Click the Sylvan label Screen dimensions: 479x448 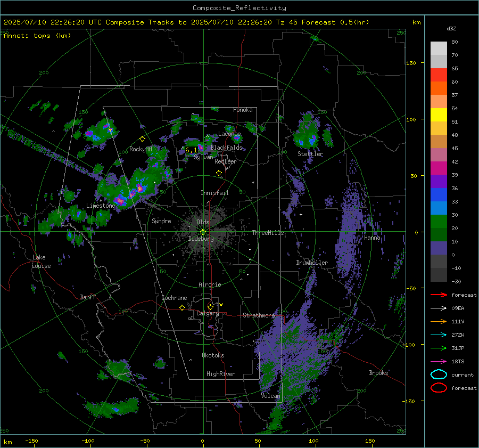point(203,157)
